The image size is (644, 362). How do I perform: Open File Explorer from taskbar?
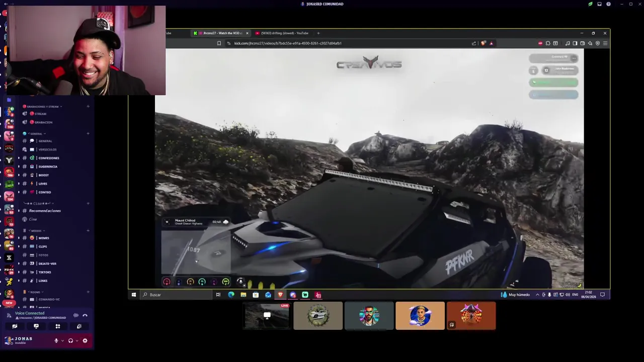pyautogui.click(x=243, y=295)
